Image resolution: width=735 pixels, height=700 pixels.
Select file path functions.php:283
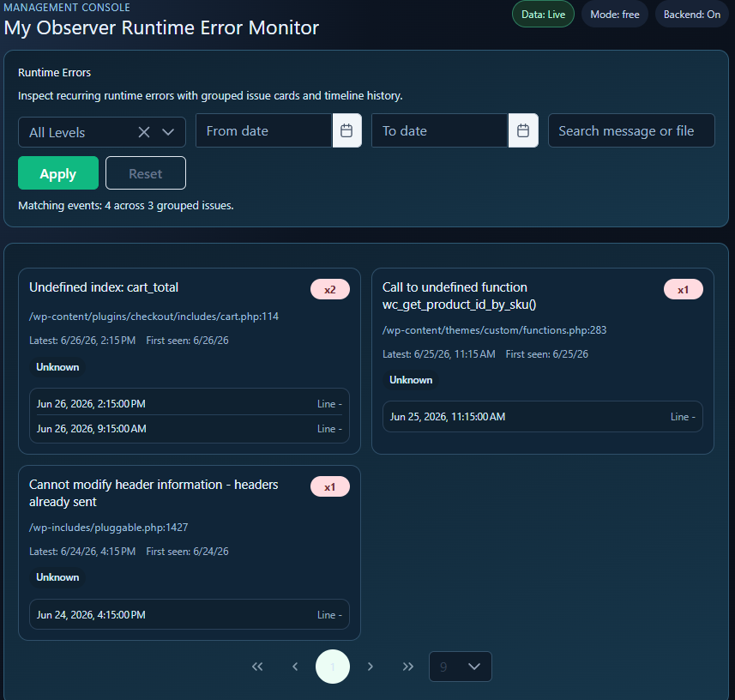(x=494, y=330)
